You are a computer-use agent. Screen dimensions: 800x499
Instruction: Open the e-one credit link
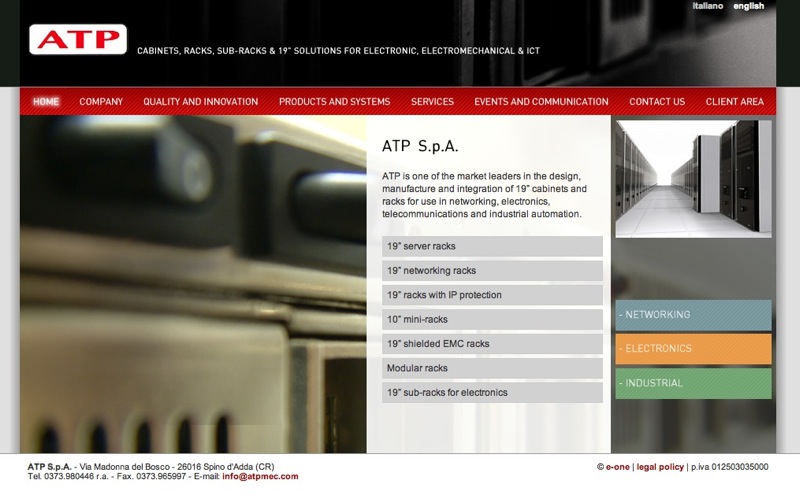[617, 467]
